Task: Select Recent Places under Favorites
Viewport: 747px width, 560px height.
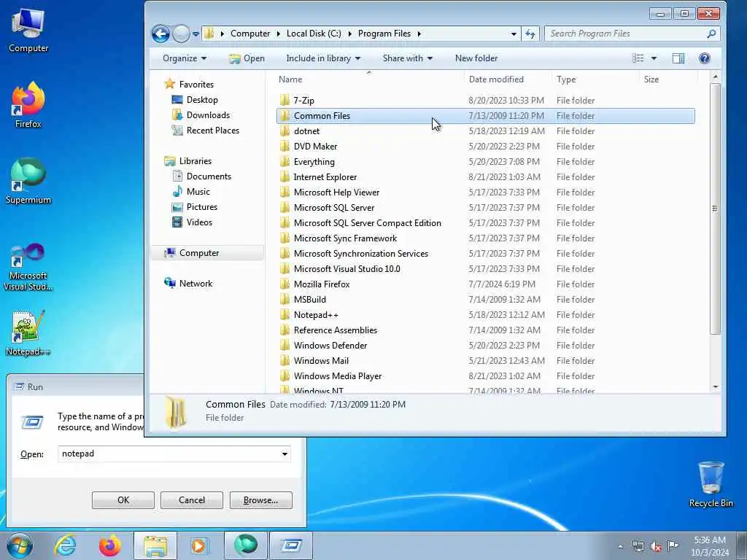Action: point(212,130)
